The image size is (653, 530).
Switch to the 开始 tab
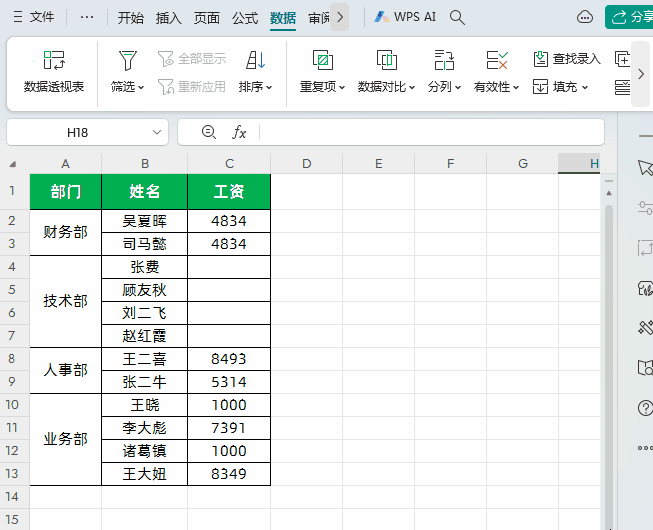click(x=130, y=17)
